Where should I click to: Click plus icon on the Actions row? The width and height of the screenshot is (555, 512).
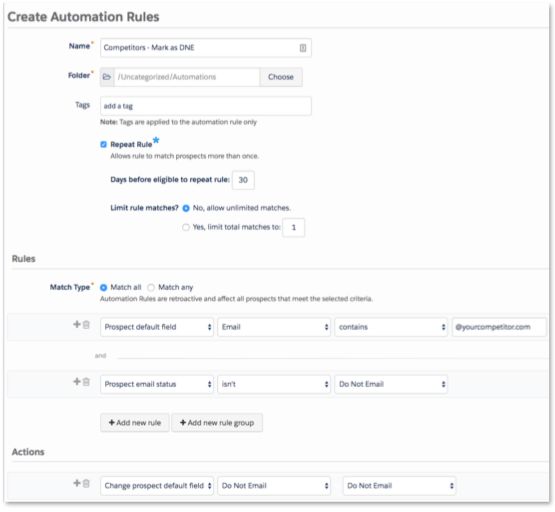77,483
